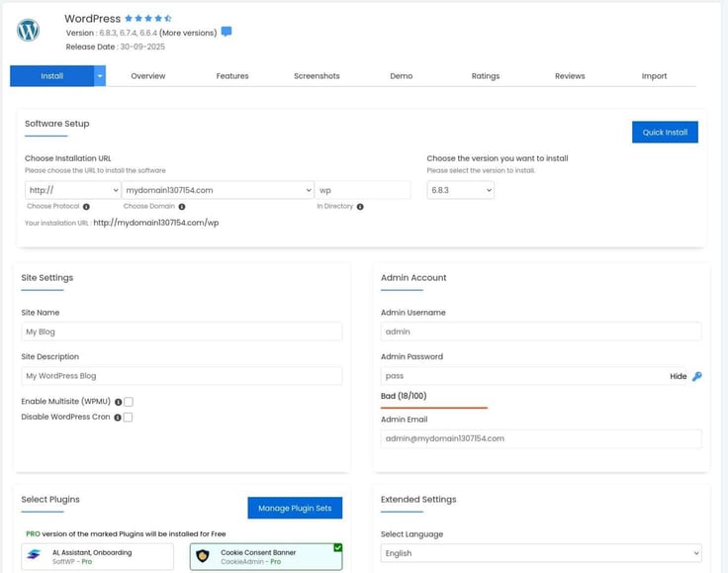
Task: Click the star rating icons
Action: click(x=148, y=19)
